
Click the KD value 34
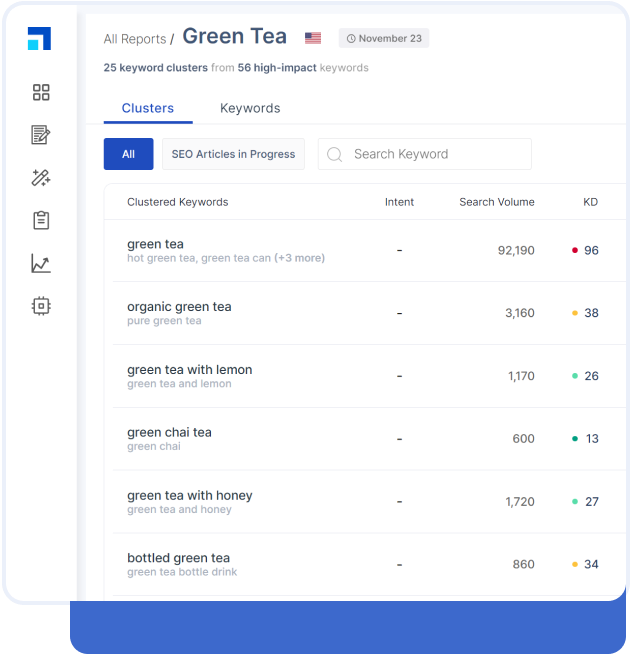coord(591,564)
